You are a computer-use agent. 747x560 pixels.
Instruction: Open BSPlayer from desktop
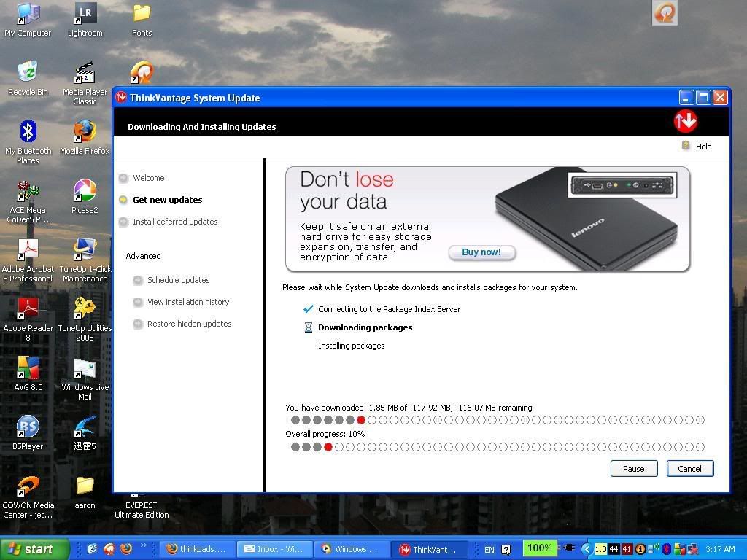tap(28, 433)
